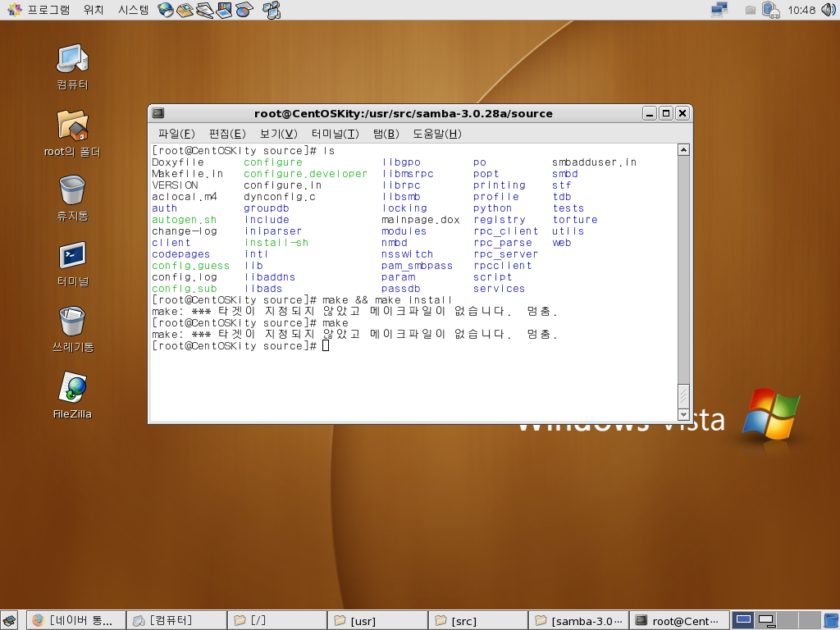840x630 pixels.
Task: Click the 'services' directory name in terminal
Action: [499, 289]
